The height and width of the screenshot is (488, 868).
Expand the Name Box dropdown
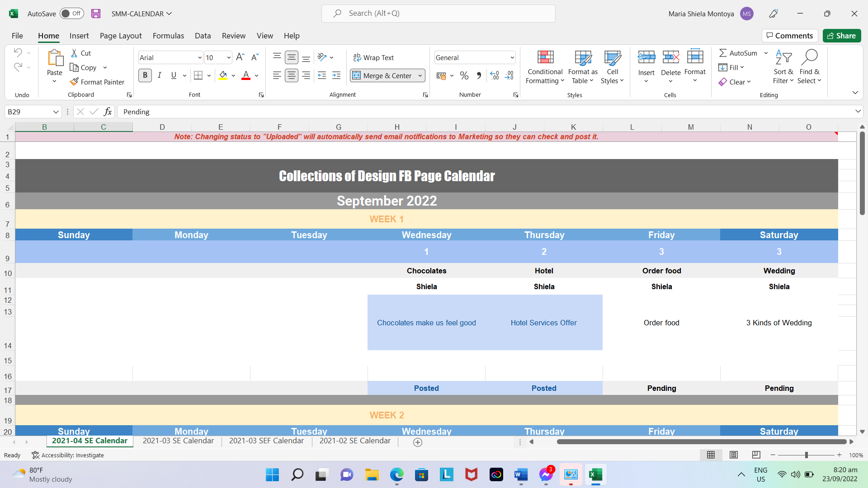[56, 112]
